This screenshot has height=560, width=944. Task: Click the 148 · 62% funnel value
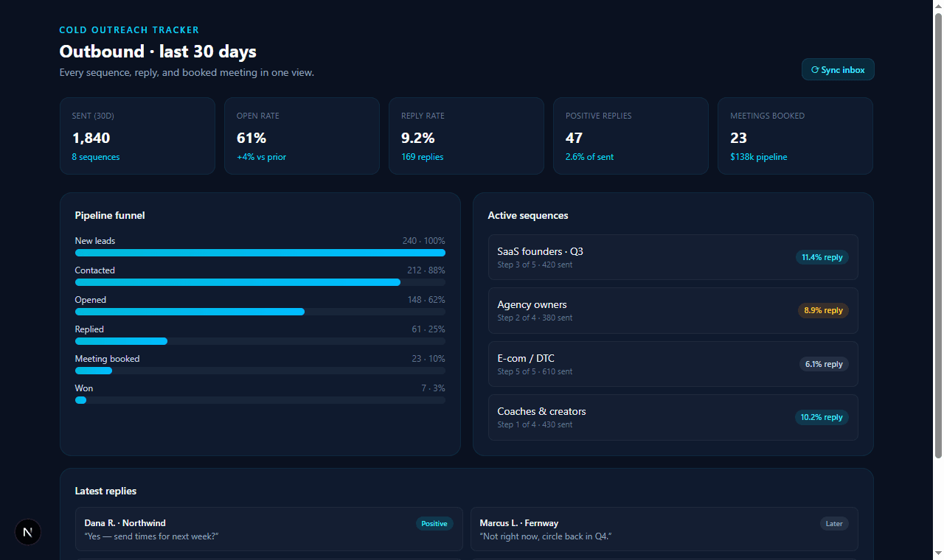426,300
